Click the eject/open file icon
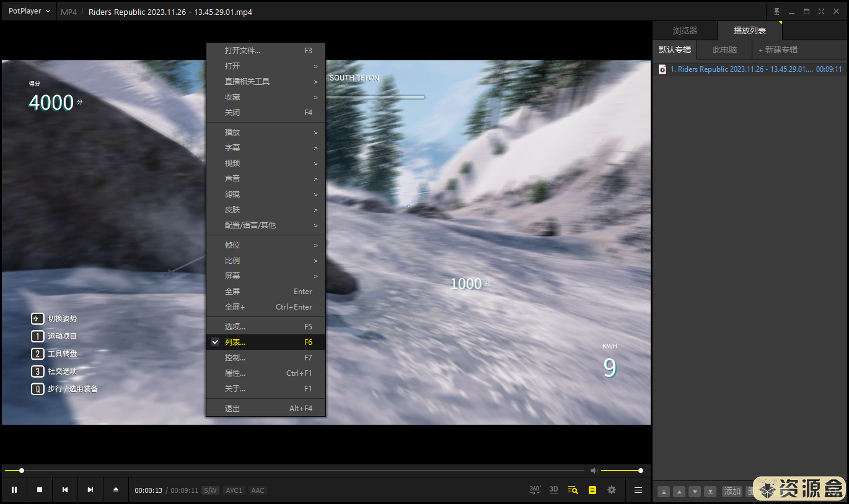The image size is (849, 504). click(116, 490)
